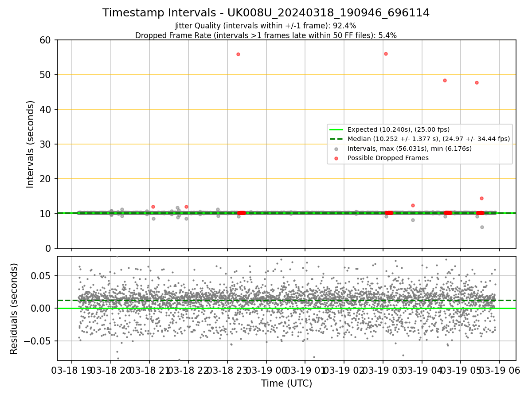
Task: Click the red point near 14 seconds after 03-19 05
Action: pyautogui.click(x=481, y=198)
